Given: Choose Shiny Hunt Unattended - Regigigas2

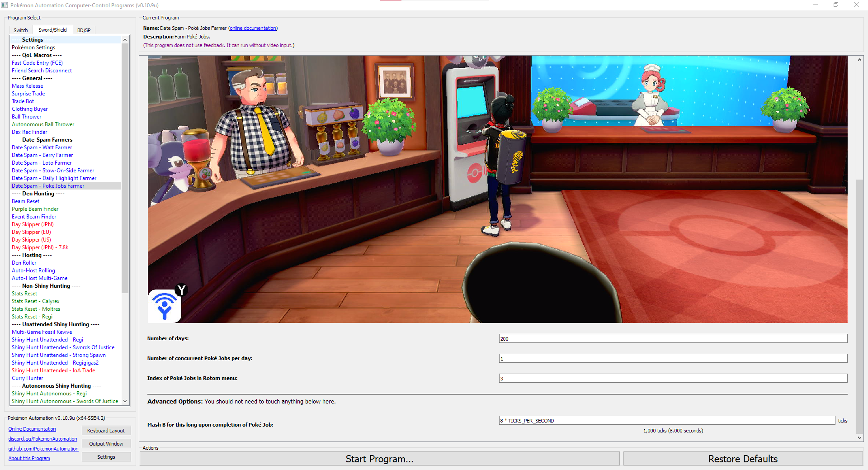Looking at the screenshot, I should (55, 363).
